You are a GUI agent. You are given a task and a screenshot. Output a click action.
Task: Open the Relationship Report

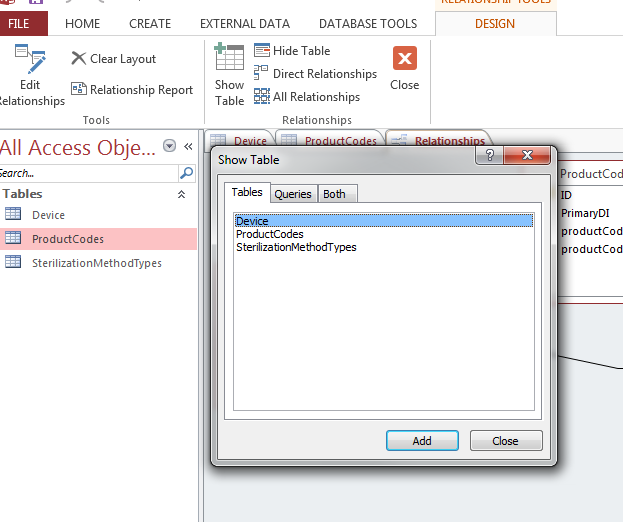pos(132,89)
